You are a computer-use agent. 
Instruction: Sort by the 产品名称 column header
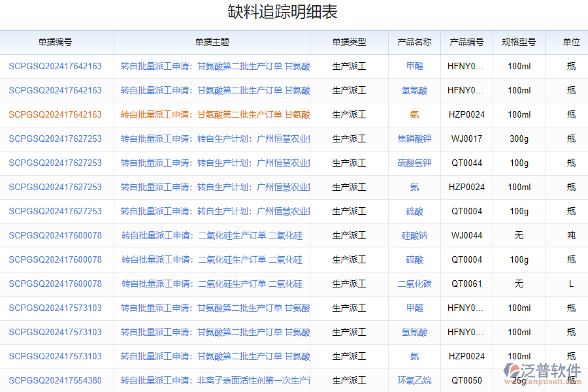(414, 42)
